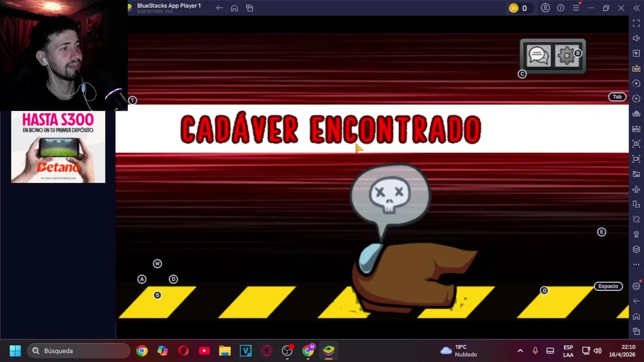Open recent apps icon at sidebar bottom
The height and width of the screenshot is (362, 644).
point(636,331)
